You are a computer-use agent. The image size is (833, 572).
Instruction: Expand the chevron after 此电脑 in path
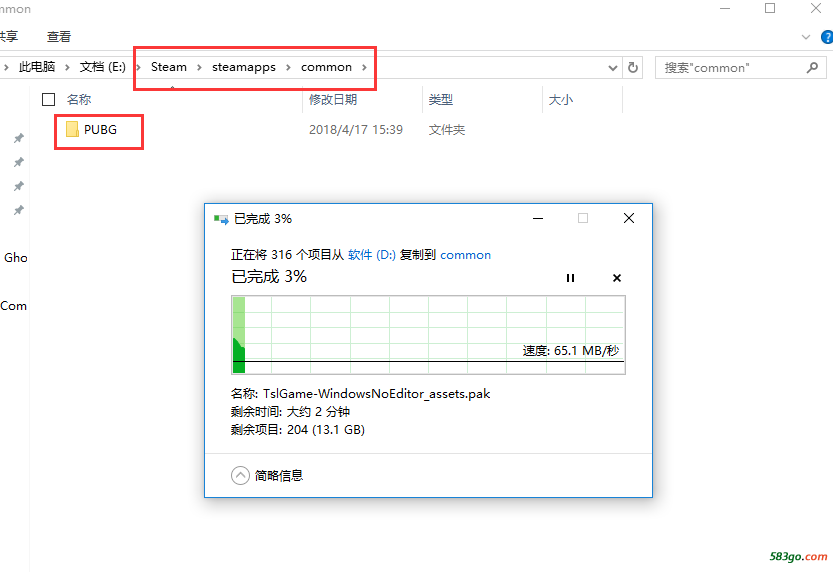[67, 67]
